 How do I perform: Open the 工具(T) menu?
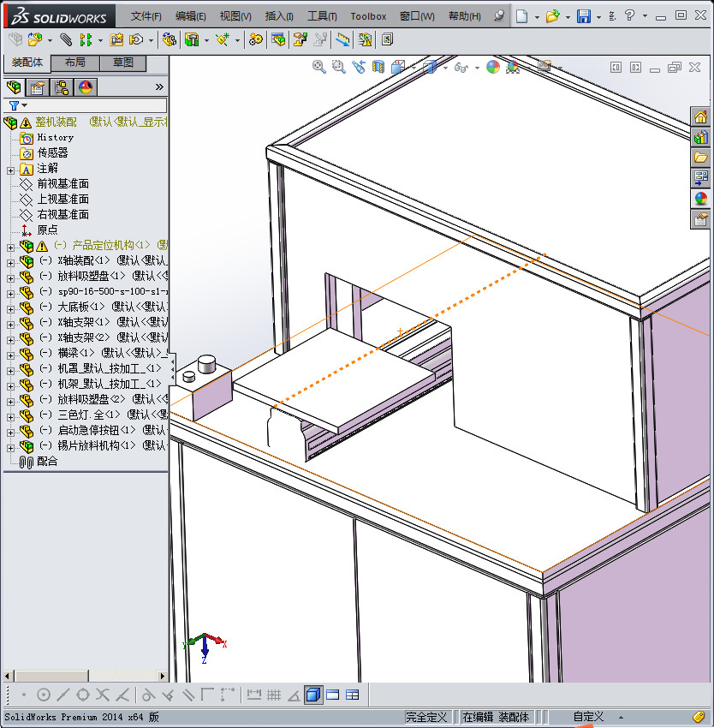coord(322,16)
